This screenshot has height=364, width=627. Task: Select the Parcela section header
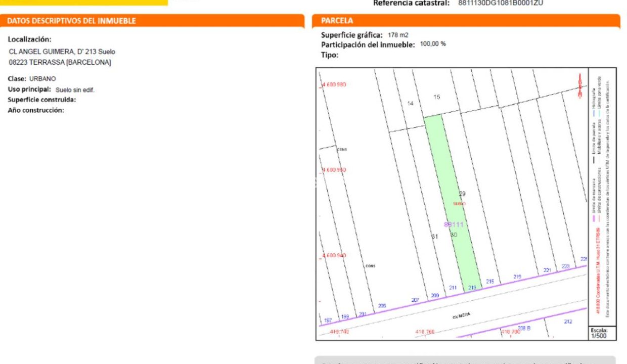tap(337, 21)
